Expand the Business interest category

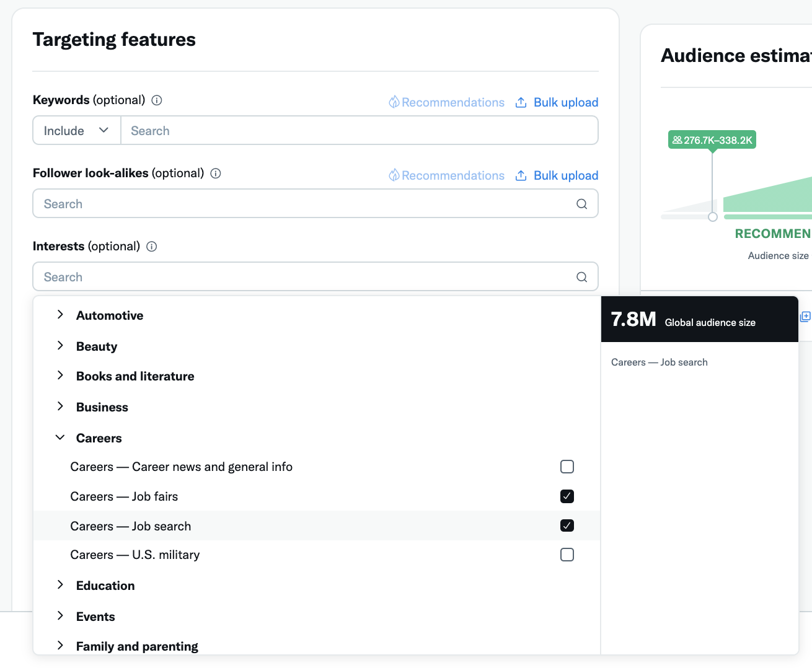(x=60, y=407)
